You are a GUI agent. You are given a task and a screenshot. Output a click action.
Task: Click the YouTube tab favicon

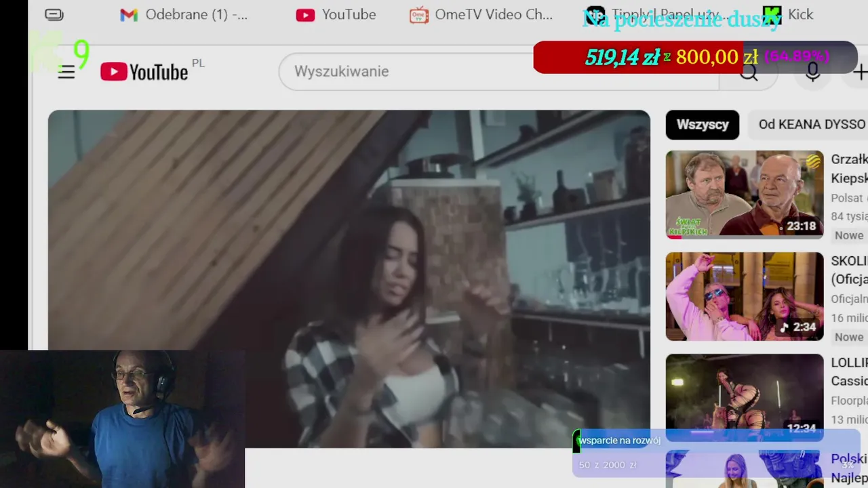[305, 15]
